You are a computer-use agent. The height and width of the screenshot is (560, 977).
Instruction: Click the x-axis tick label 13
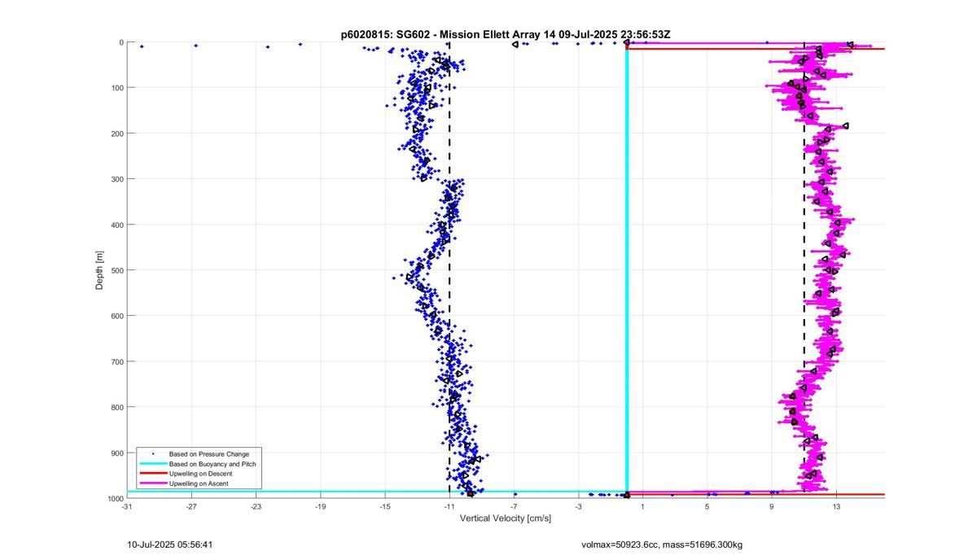[x=836, y=507]
